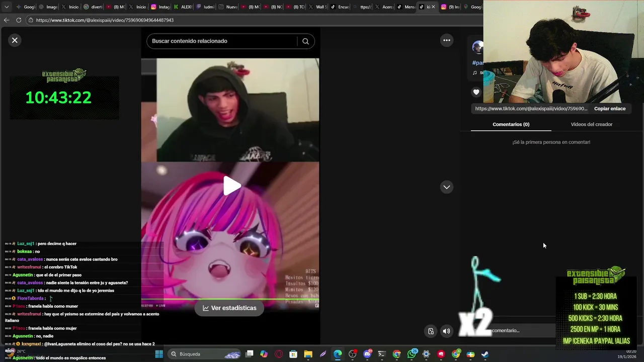
Task: Open Opera browser from the taskbar
Action: coord(279,354)
